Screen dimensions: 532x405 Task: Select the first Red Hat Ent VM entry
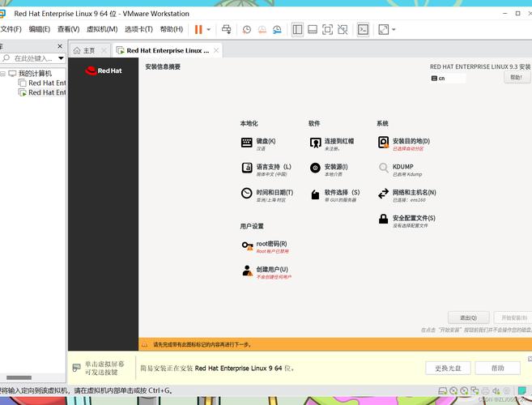point(42,83)
